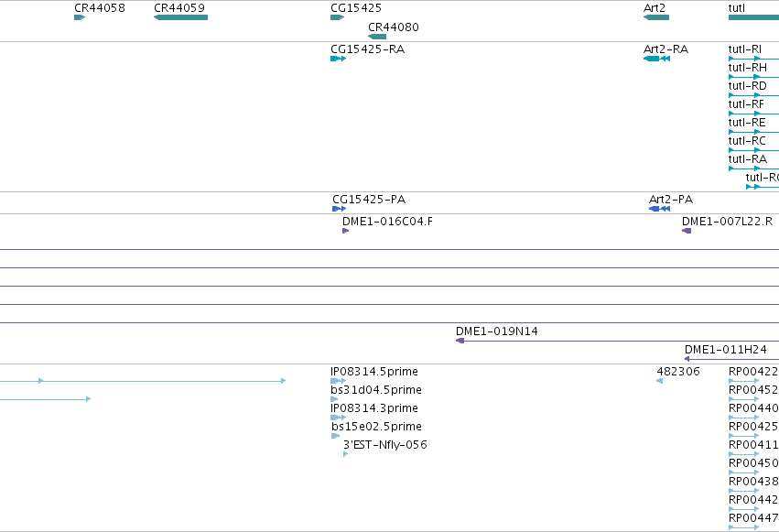Click the CR44058 gene feature
779x532 pixels.
80,17
